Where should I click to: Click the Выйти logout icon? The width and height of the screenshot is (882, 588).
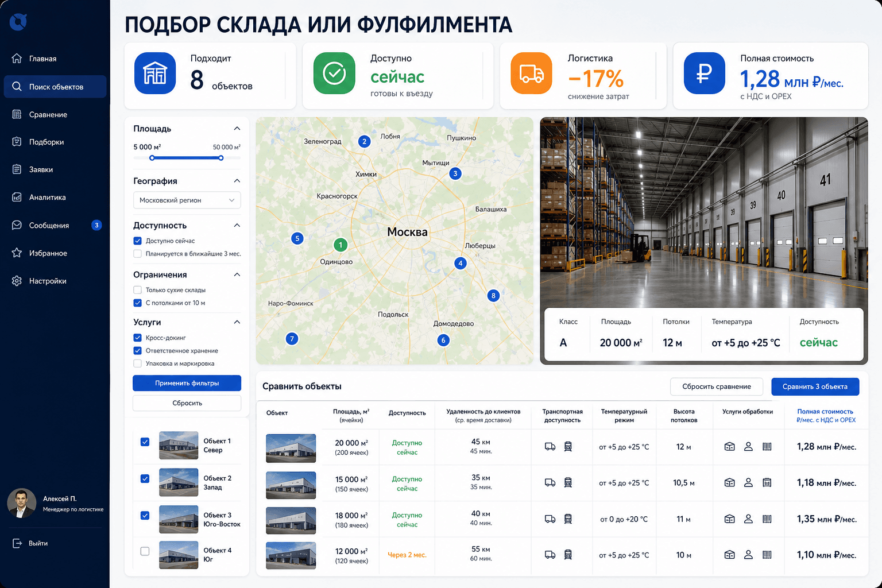click(17, 543)
